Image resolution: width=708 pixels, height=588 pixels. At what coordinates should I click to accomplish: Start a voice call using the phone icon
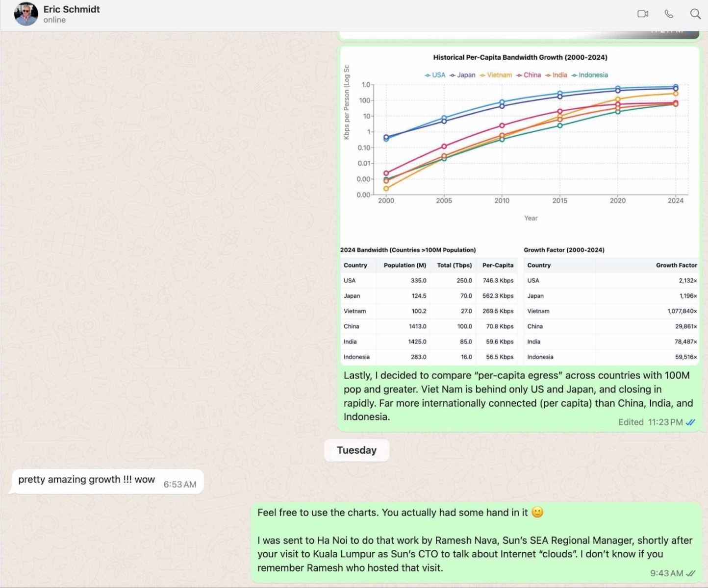pyautogui.click(x=669, y=14)
